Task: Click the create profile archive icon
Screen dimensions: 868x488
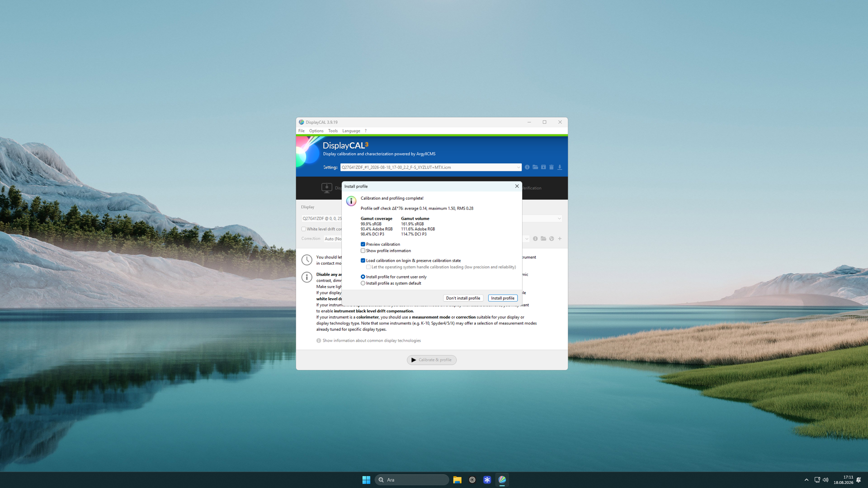Action: (x=543, y=167)
